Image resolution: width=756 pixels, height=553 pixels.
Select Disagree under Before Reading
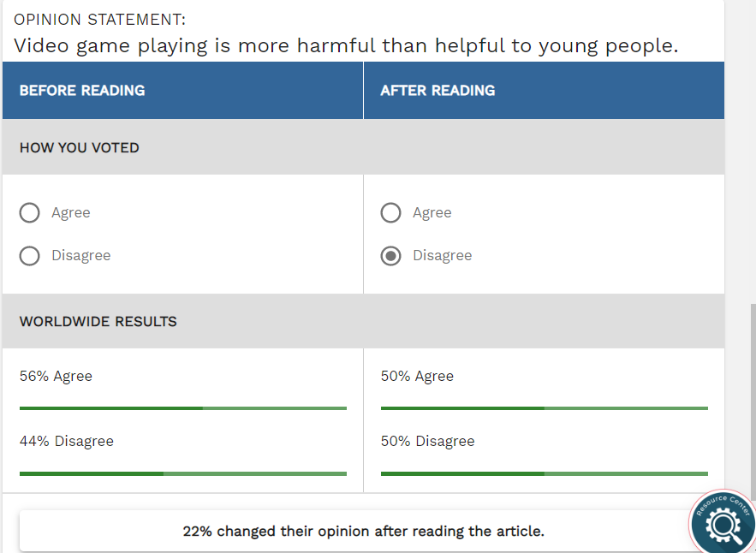tap(30, 256)
